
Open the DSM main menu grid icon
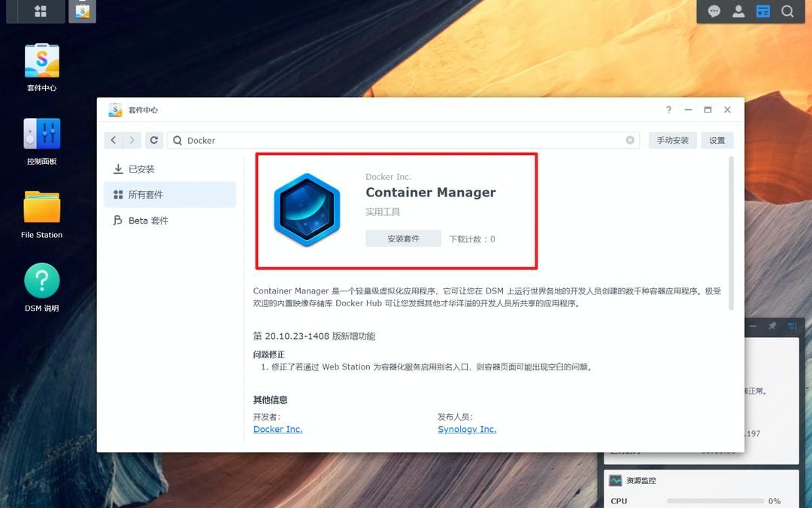point(40,11)
